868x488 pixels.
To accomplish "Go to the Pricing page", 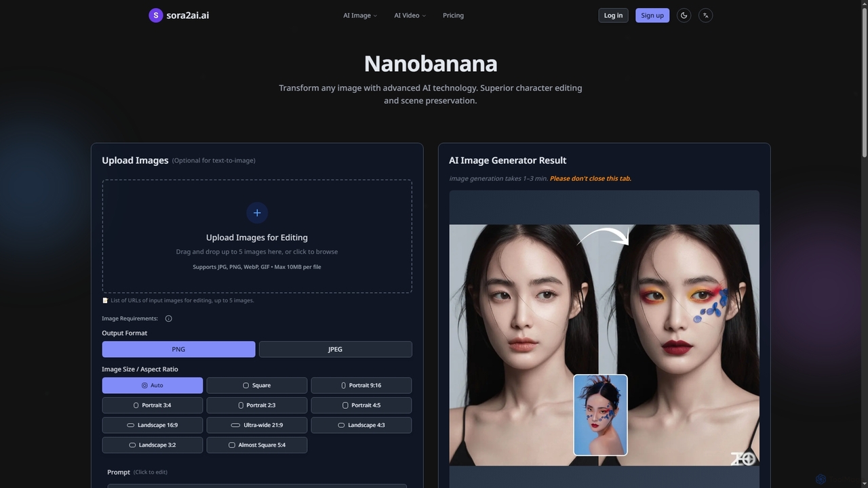I will (453, 16).
